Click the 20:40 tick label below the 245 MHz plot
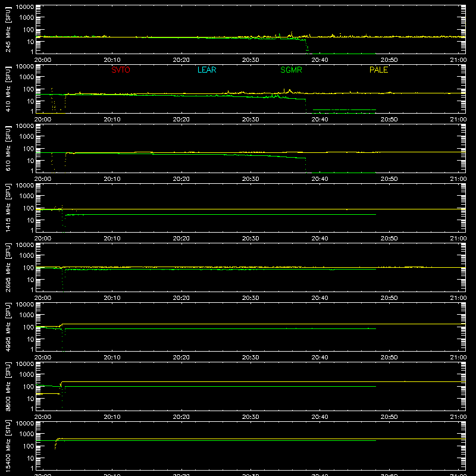The image size is (476, 476). (320, 60)
